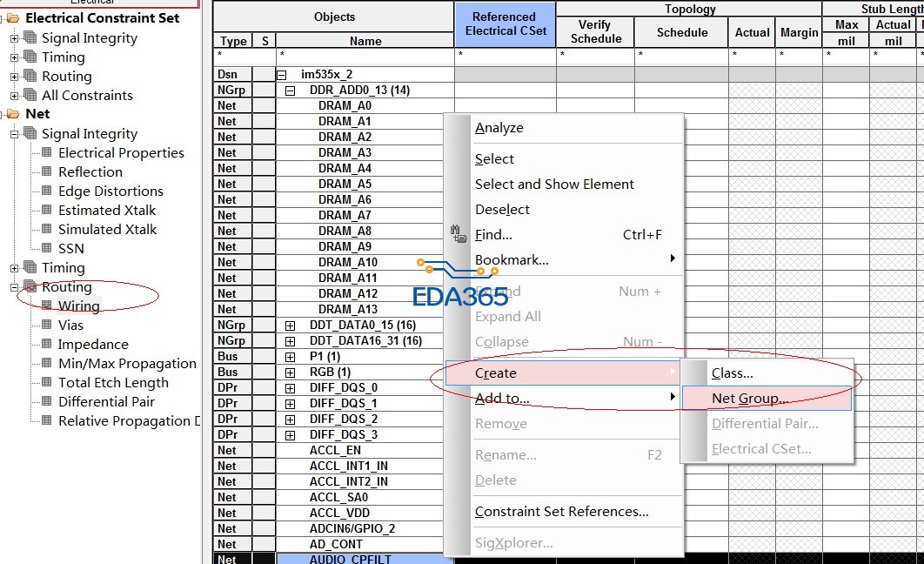Open the Wiring worksheet
The width and height of the screenshot is (924, 564).
click(78, 305)
